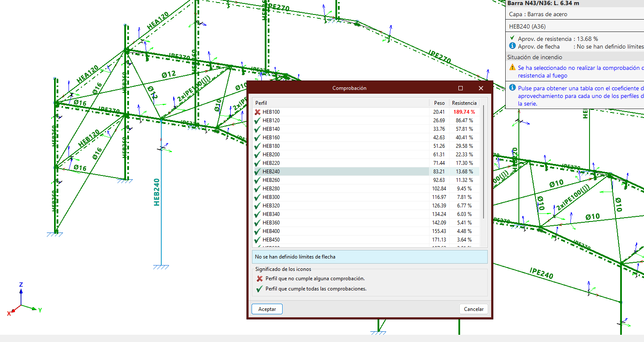Click the profile list vertical scrollbar
This screenshot has height=342, width=644.
484,162
